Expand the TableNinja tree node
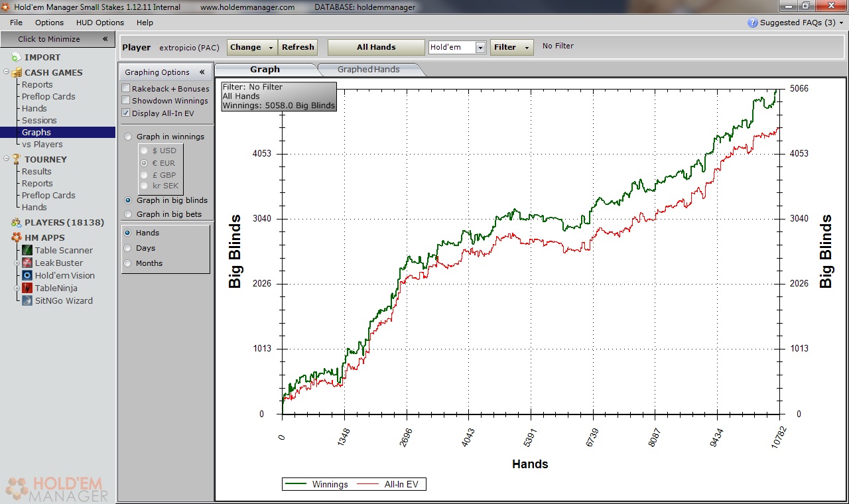This screenshot has width=849, height=504. pyautogui.click(x=18, y=288)
